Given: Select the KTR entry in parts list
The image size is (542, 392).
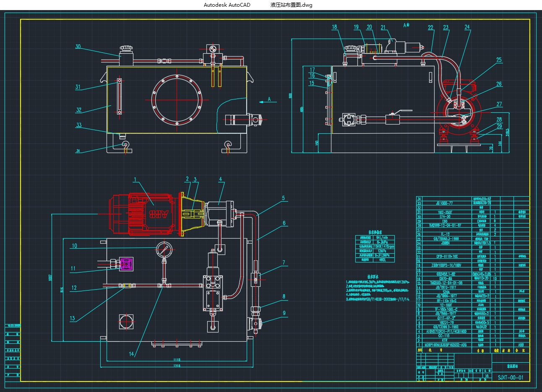Looking at the screenshot, I should pyautogui.click(x=445, y=340).
